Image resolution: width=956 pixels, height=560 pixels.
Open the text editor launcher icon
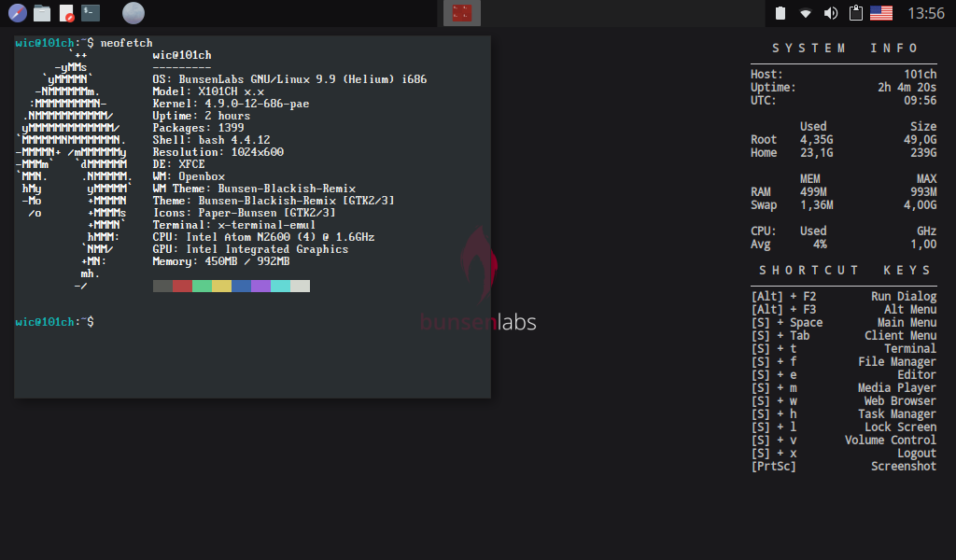(x=66, y=13)
